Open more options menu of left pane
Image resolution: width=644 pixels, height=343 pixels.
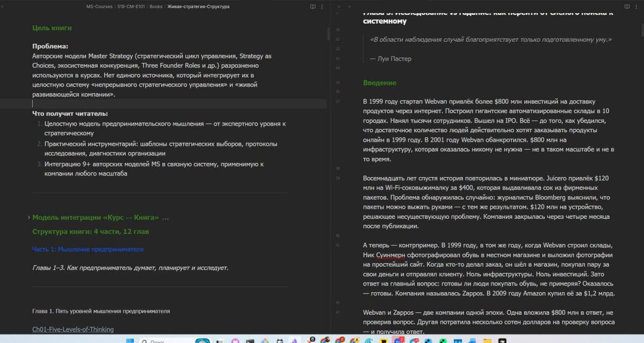click(321, 6)
